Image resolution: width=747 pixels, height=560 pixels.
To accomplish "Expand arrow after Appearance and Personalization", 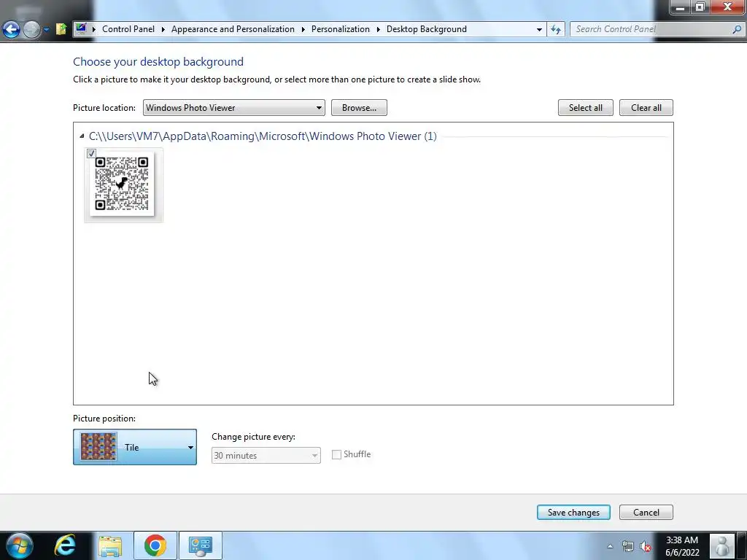I will (x=303, y=29).
